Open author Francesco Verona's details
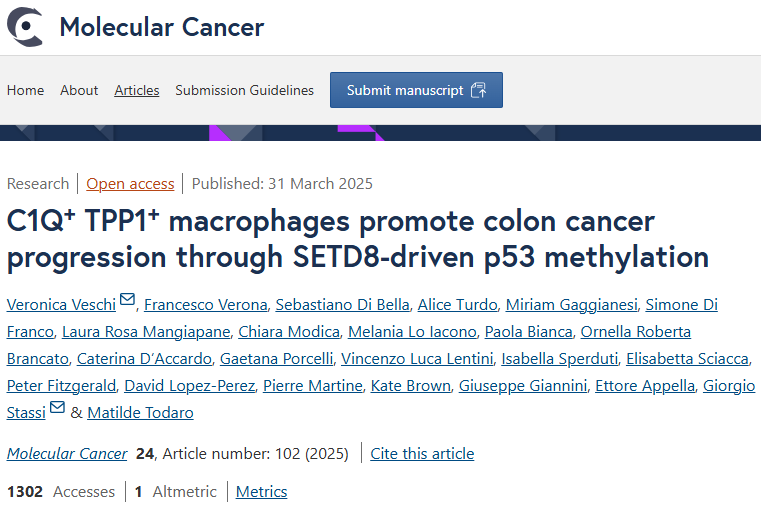 [x=206, y=305]
